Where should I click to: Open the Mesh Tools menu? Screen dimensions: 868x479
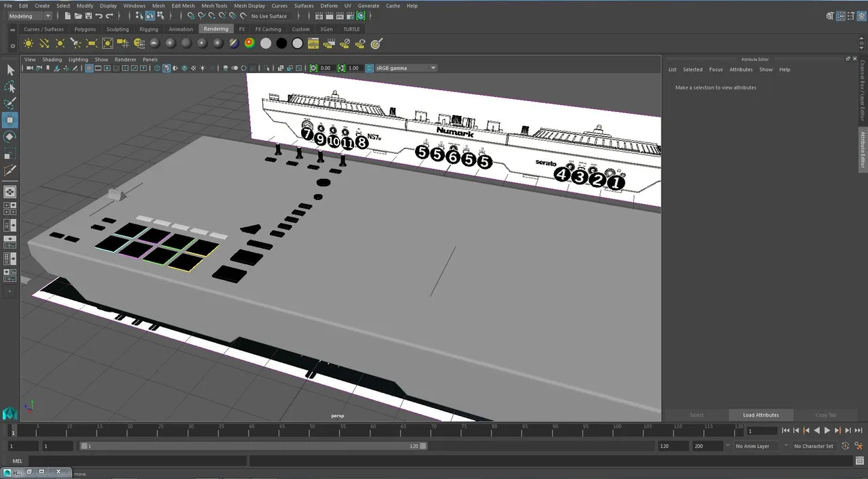coord(214,5)
